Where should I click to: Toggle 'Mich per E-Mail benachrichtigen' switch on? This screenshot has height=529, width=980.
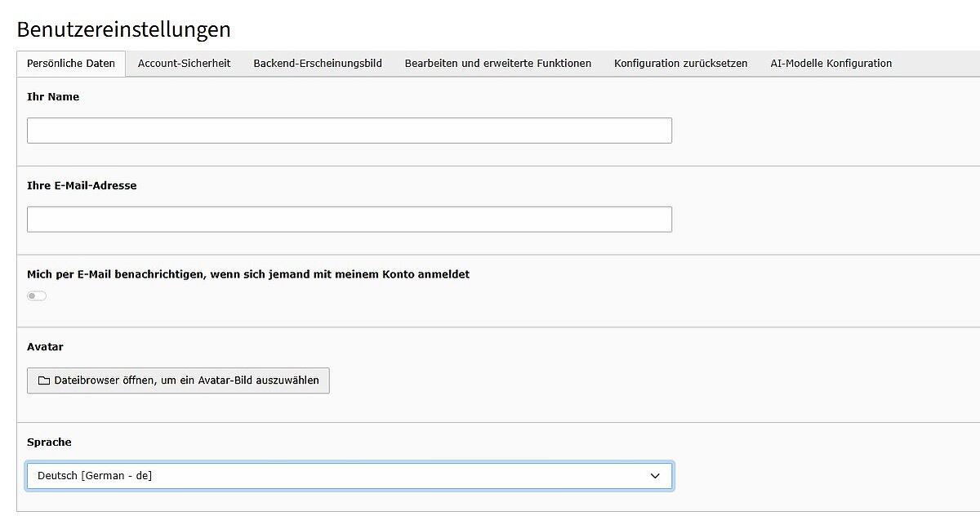(36, 296)
